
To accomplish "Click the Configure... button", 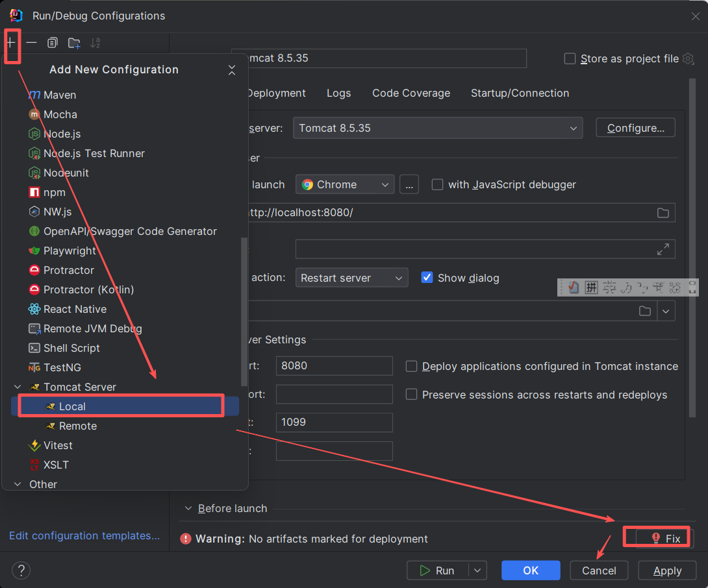I will [x=635, y=128].
